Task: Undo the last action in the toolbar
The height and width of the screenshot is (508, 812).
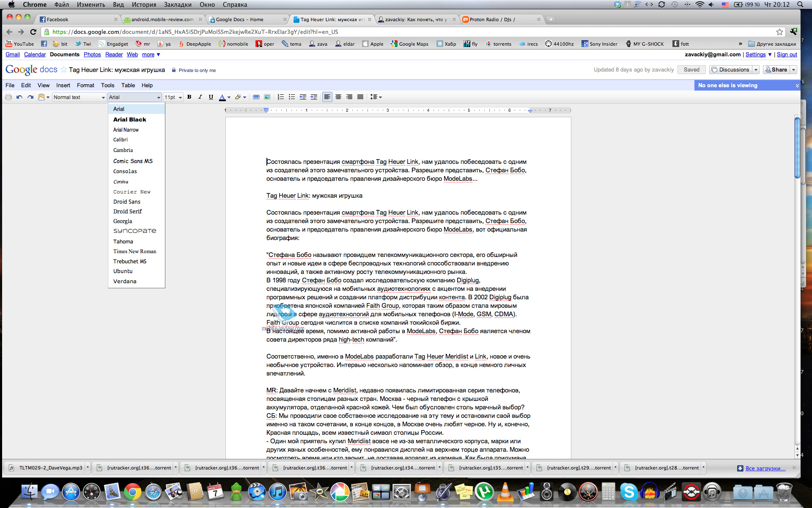Action: (x=19, y=97)
